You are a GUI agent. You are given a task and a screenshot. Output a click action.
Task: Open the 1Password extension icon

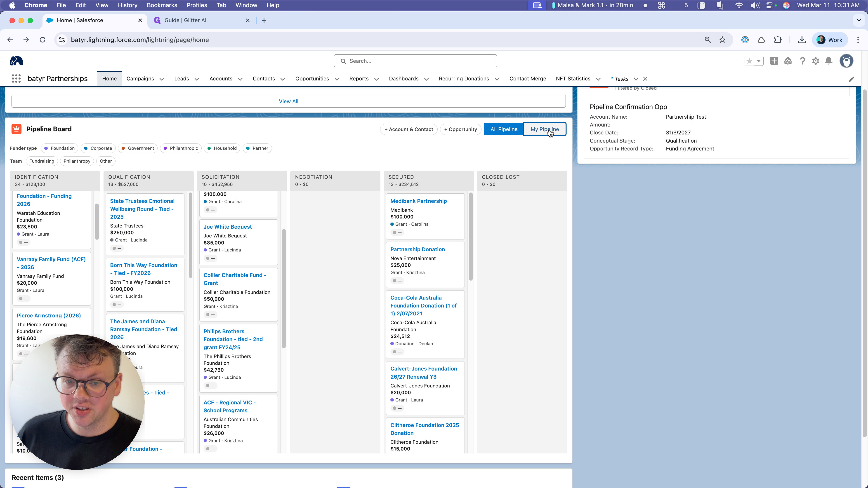[745, 40]
